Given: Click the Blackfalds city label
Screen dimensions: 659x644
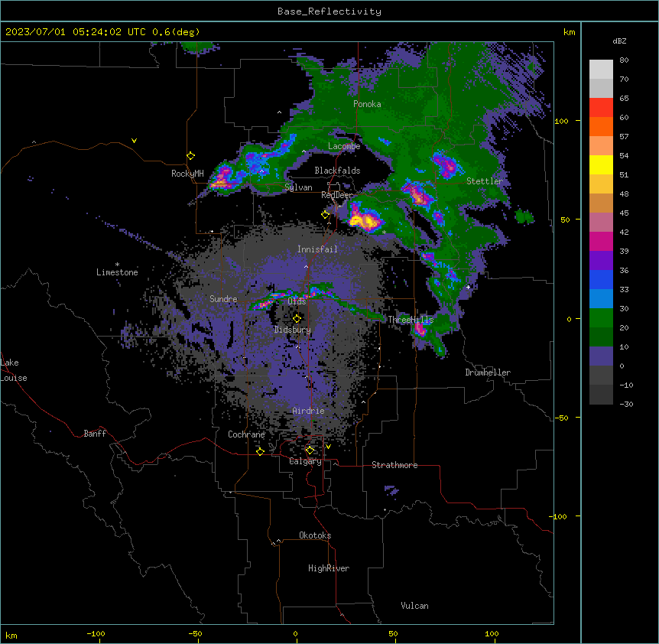Looking at the screenshot, I should pos(337,171).
